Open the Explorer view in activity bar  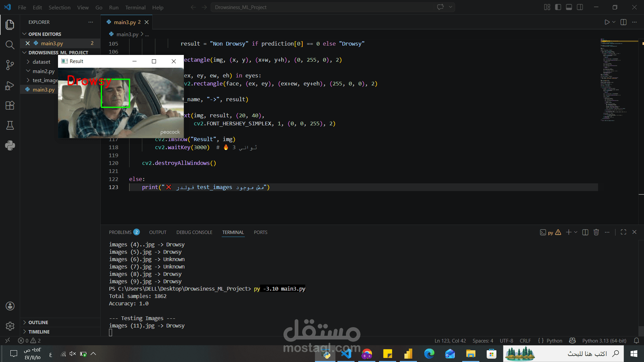10,24
